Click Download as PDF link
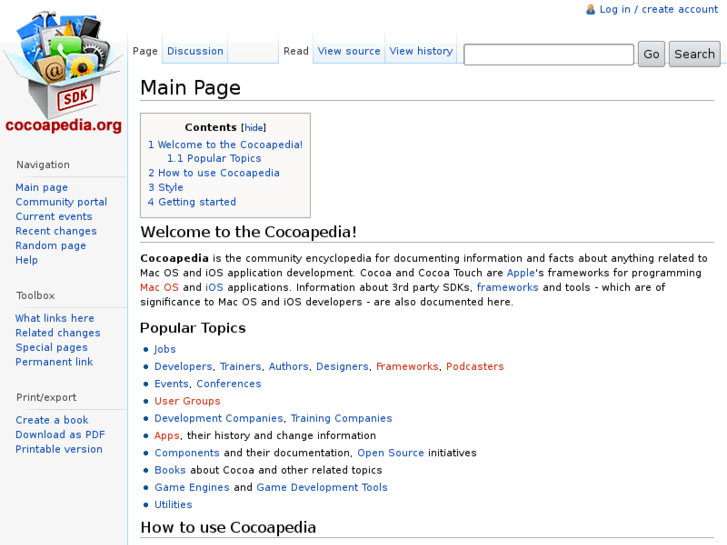 (60, 435)
